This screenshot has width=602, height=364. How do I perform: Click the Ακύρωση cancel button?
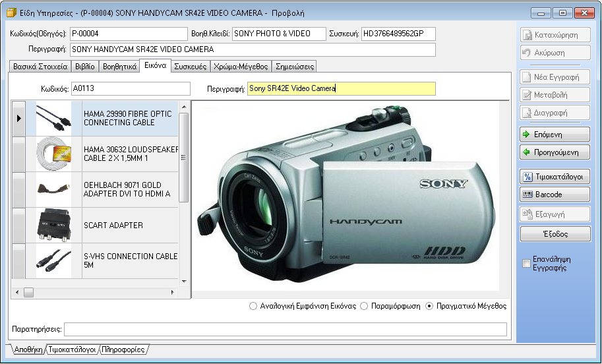point(555,53)
